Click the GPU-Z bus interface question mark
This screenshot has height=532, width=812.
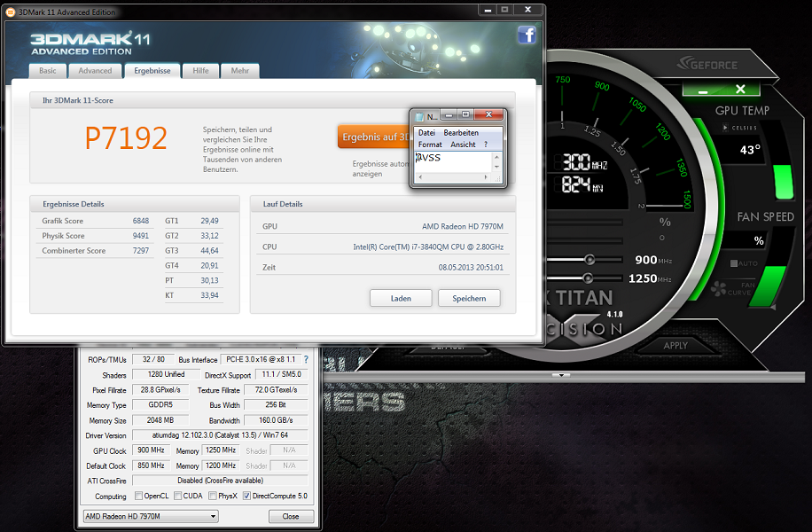pos(306,359)
